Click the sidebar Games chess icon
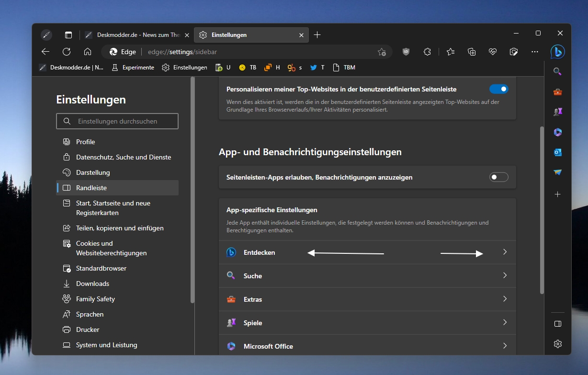Image resolution: width=588 pixels, height=375 pixels. 557,112
